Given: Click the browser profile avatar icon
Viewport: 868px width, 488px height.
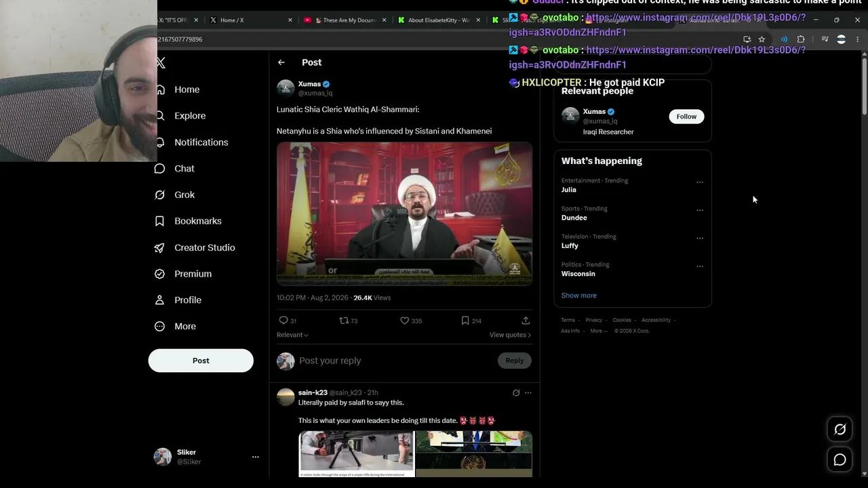Looking at the screenshot, I should [x=841, y=39].
